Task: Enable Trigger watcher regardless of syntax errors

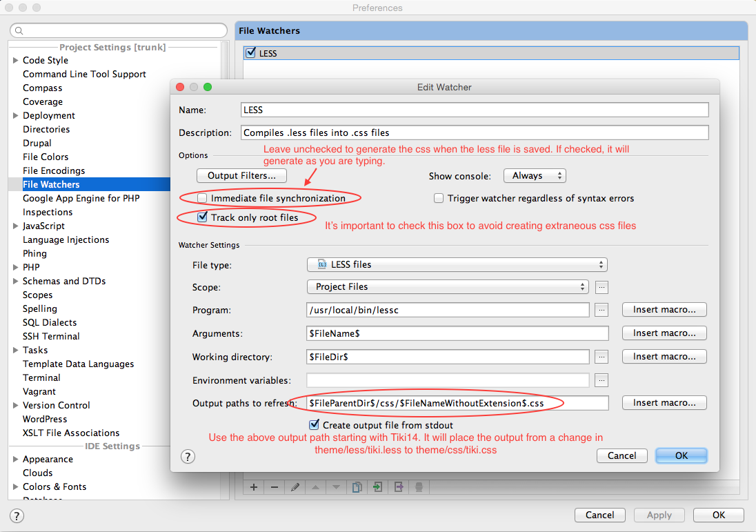Action: point(439,198)
